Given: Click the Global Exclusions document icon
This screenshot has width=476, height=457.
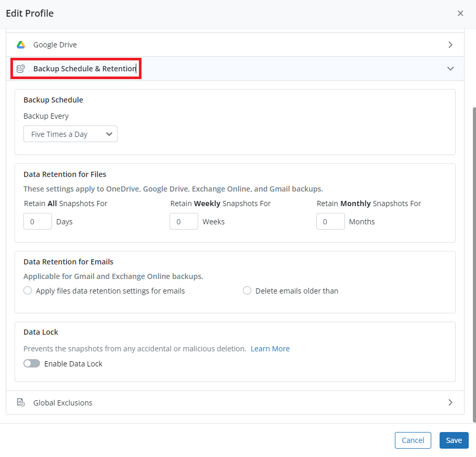Looking at the screenshot, I should (x=21, y=403).
